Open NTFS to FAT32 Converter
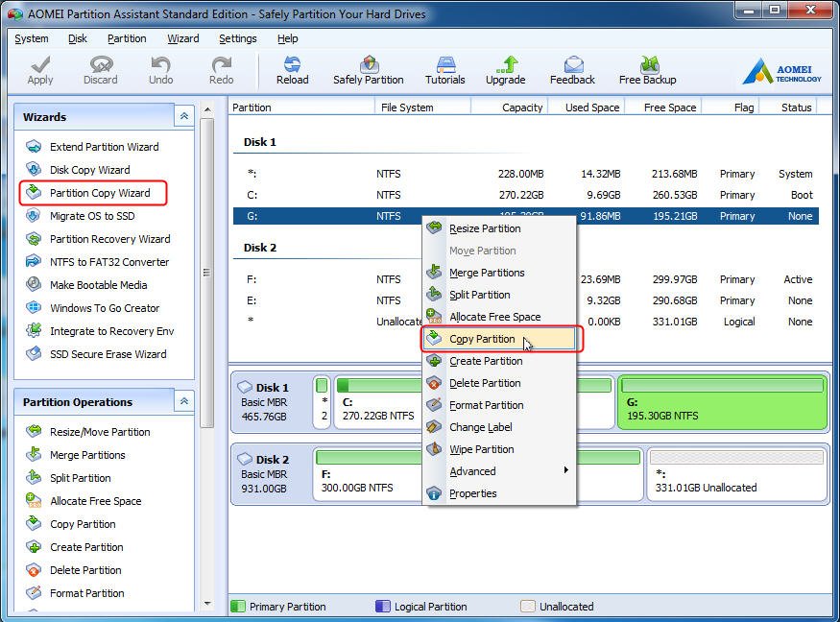The width and height of the screenshot is (840, 622). pos(98,262)
